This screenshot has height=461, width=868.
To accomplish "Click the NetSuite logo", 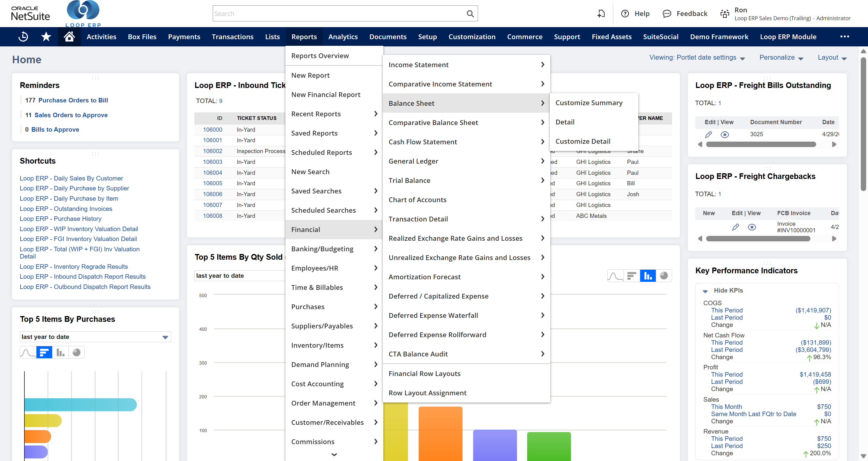I will pyautogui.click(x=30, y=14).
